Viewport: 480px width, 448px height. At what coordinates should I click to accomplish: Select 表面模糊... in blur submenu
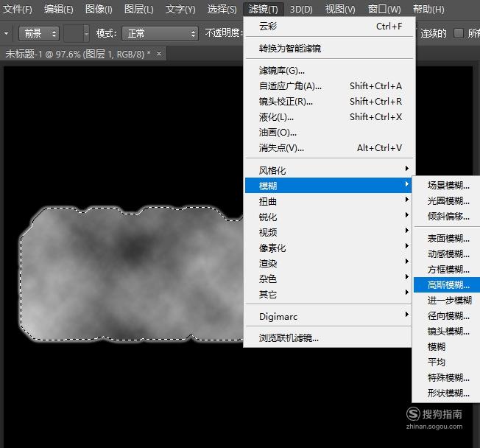(x=447, y=238)
